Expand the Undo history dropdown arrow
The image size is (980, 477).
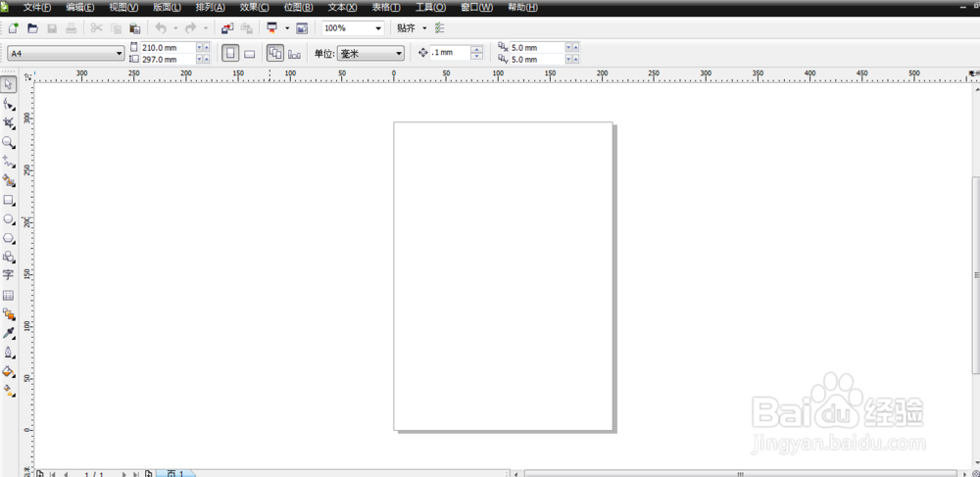coord(175,28)
